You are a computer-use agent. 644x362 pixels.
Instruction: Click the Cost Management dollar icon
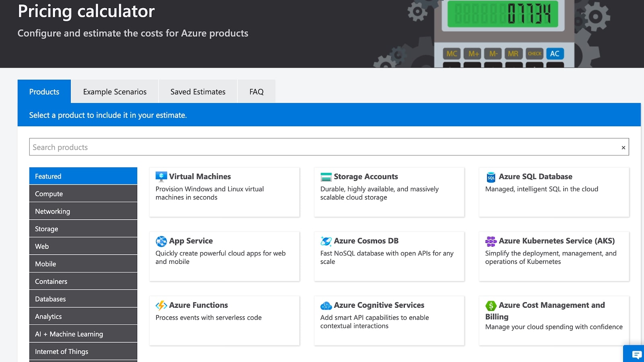click(491, 306)
